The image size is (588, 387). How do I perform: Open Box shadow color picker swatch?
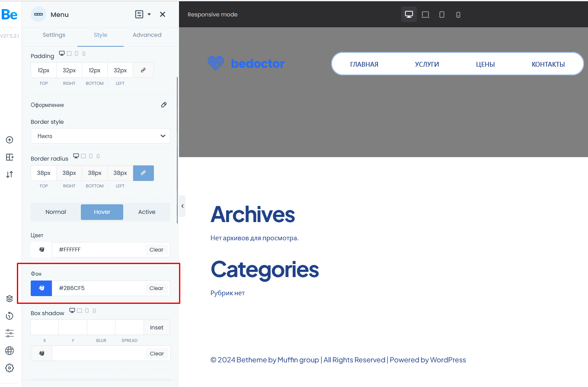(x=42, y=353)
